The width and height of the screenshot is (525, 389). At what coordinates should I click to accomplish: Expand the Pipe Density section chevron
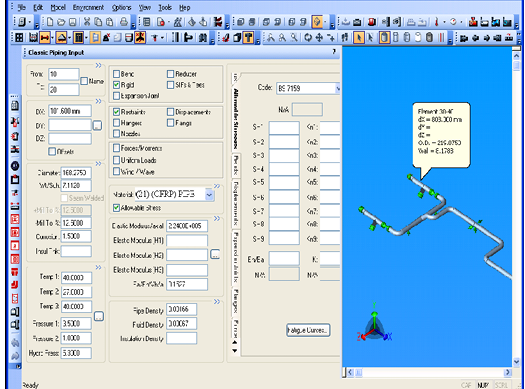coord(217,302)
